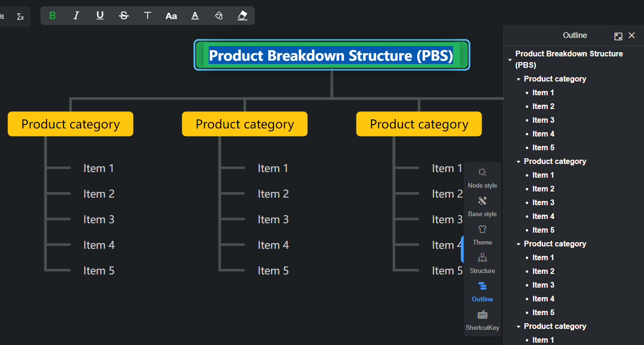Click the background fill bucket icon
This screenshot has height=345, width=644.
click(x=219, y=16)
